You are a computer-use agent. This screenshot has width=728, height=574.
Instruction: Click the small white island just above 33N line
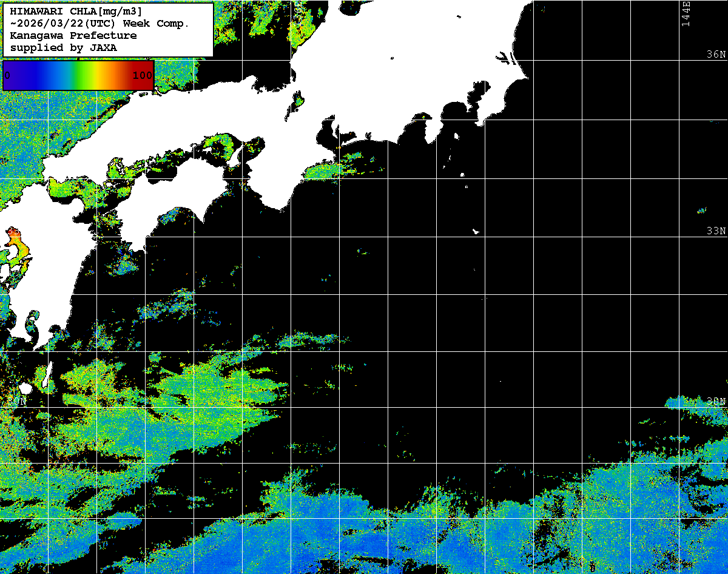[476, 231]
